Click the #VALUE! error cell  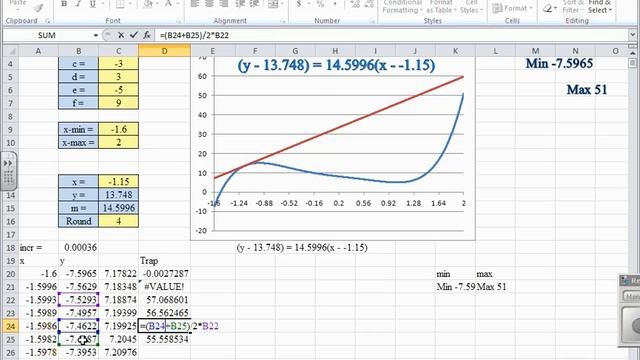[164, 287]
